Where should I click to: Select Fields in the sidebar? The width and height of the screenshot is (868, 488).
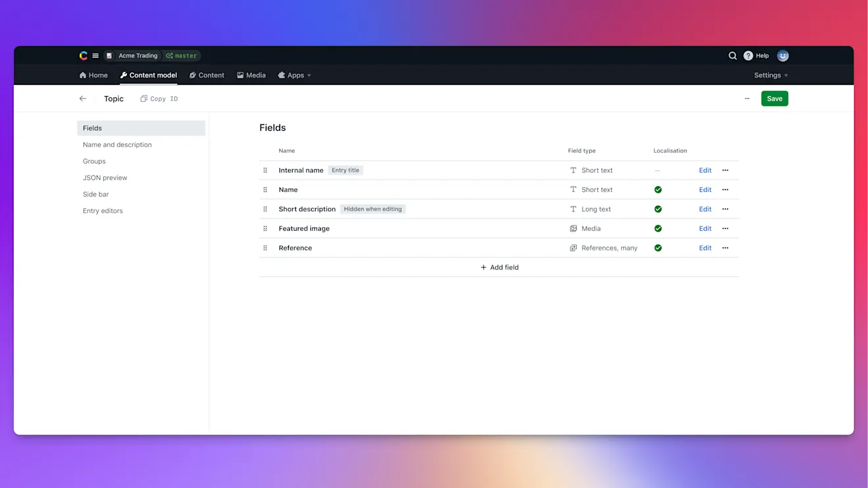[x=141, y=128]
